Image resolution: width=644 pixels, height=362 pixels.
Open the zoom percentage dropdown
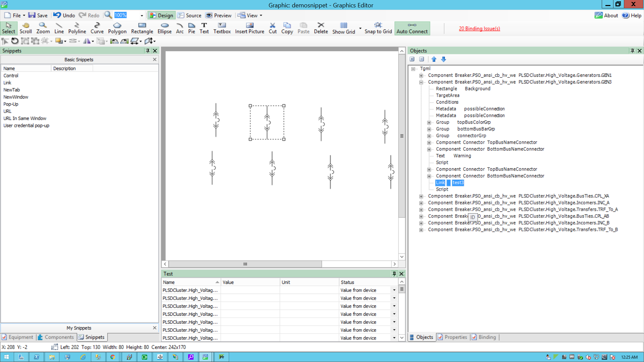142,15
